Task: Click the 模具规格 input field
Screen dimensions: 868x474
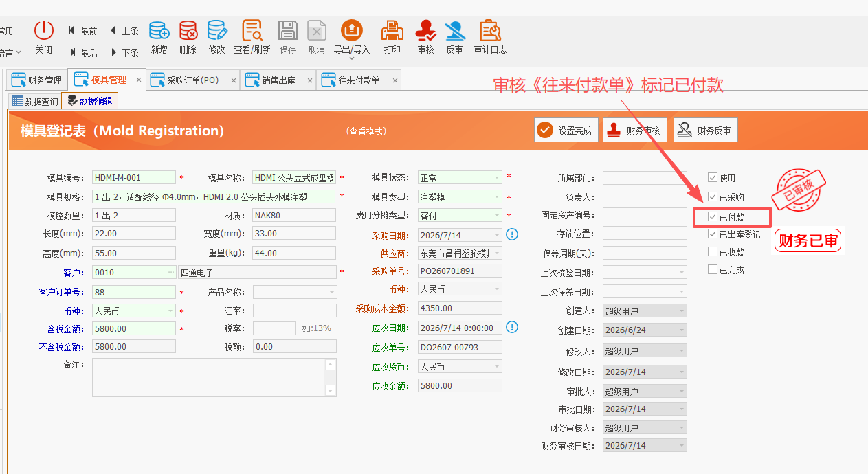Action: click(214, 197)
